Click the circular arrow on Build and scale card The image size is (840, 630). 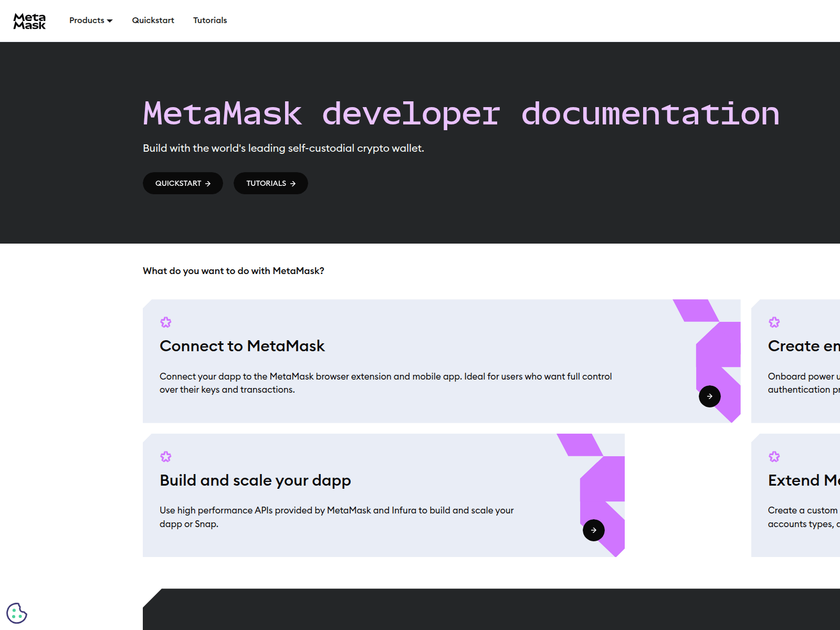(594, 530)
